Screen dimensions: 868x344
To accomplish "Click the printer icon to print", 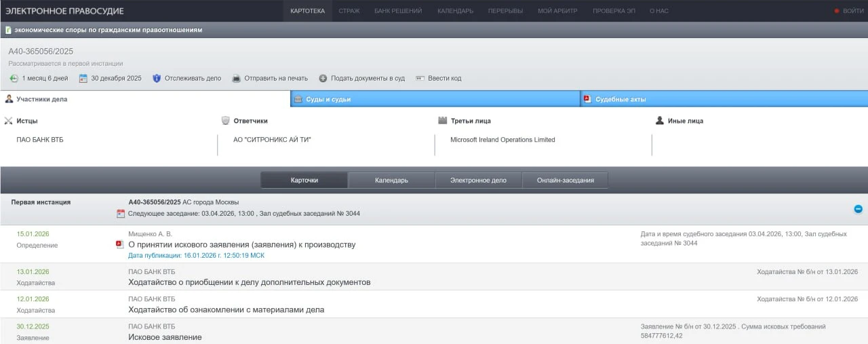I will tap(236, 78).
